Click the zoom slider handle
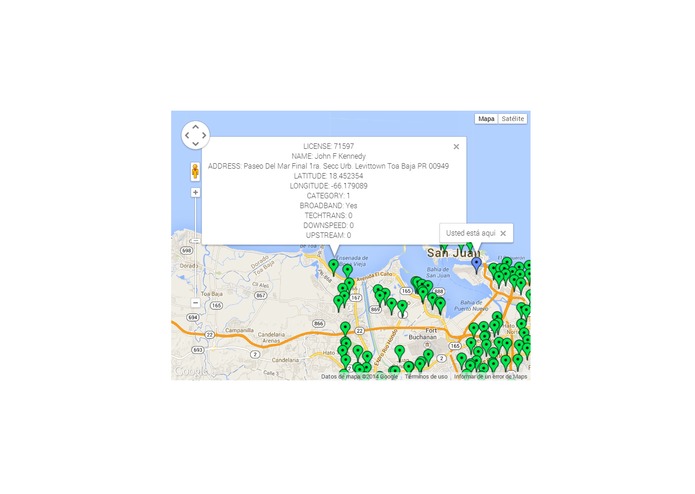 point(195,241)
